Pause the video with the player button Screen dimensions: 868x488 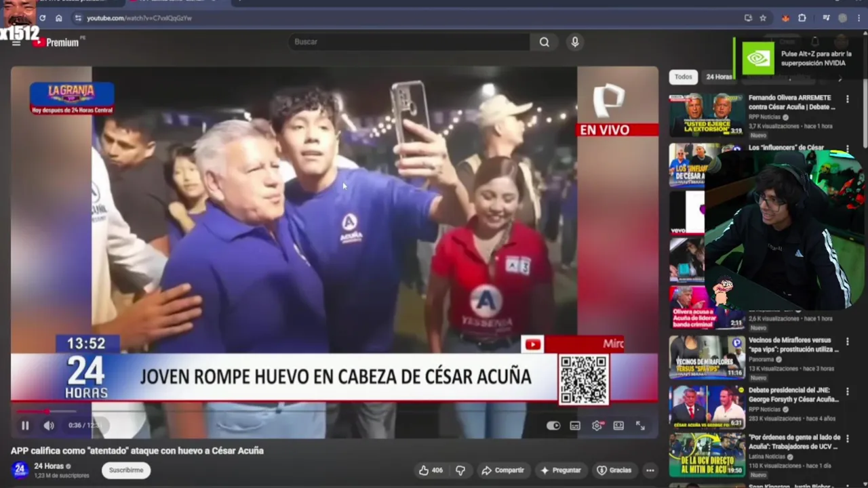click(25, 426)
